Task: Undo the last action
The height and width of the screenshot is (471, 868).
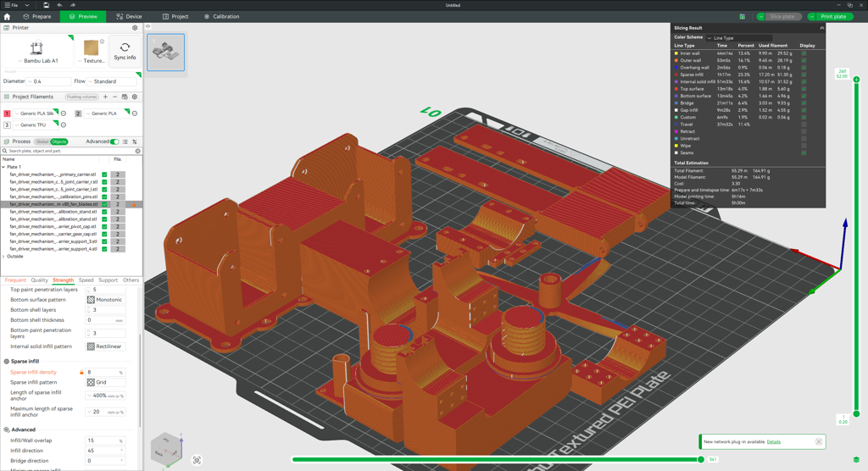Action: coord(60,5)
